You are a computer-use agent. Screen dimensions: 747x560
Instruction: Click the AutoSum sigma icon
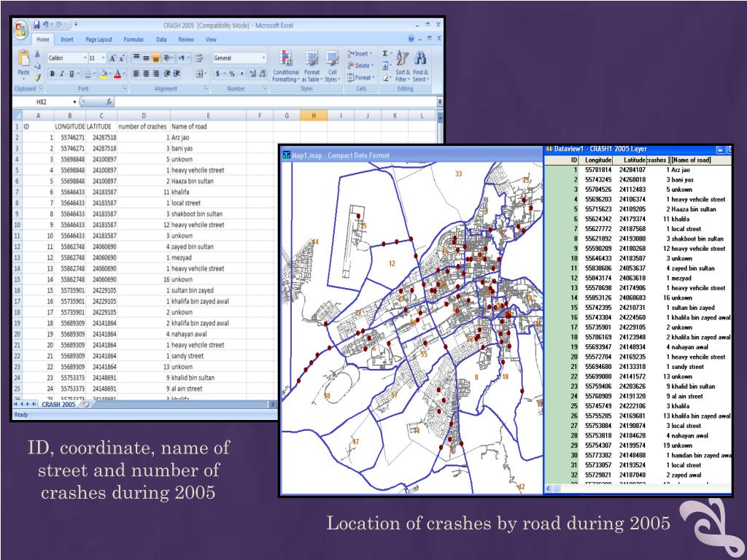387,54
